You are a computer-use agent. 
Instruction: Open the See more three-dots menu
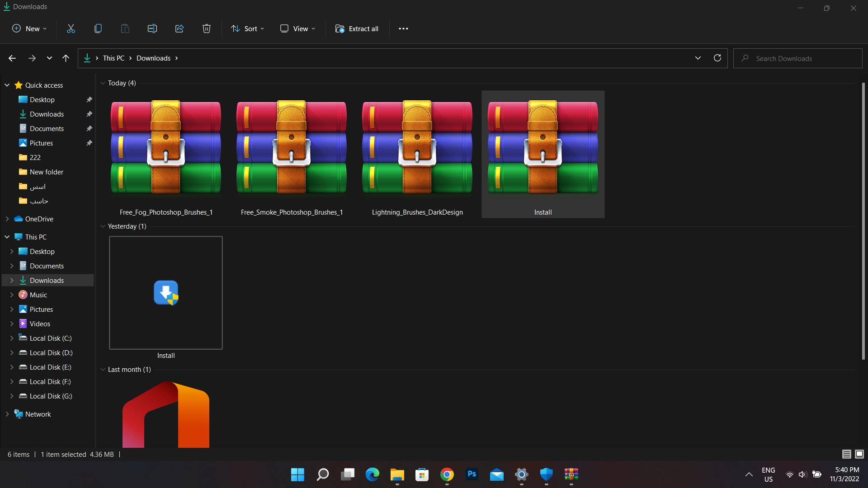[x=403, y=28]
